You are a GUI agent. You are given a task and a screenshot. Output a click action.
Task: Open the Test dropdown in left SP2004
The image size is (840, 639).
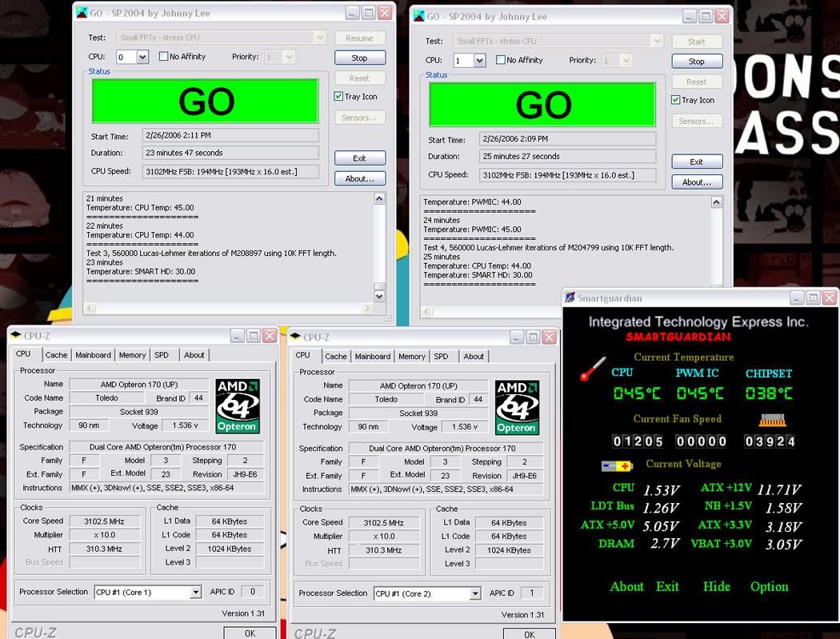320,38
